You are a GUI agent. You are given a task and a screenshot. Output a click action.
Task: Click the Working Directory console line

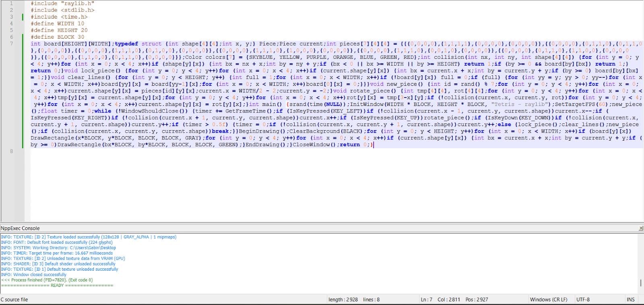click(x=58, y=248)
